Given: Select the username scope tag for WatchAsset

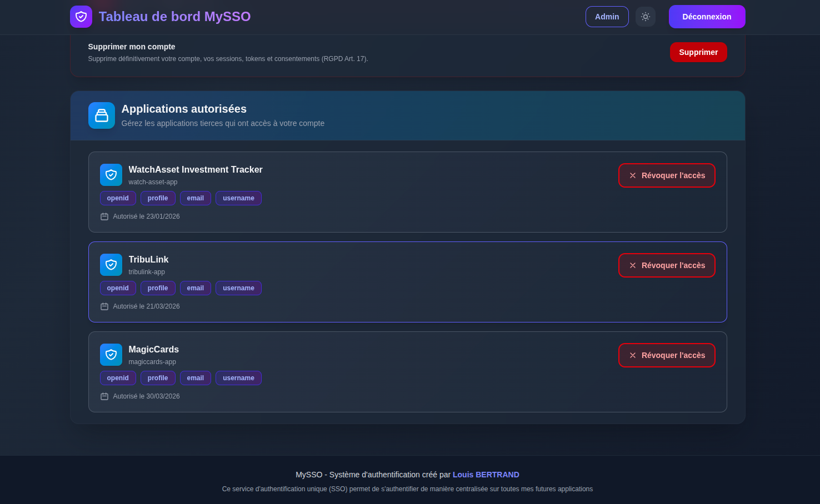Looking at the screenshot, I should (238, 198).
